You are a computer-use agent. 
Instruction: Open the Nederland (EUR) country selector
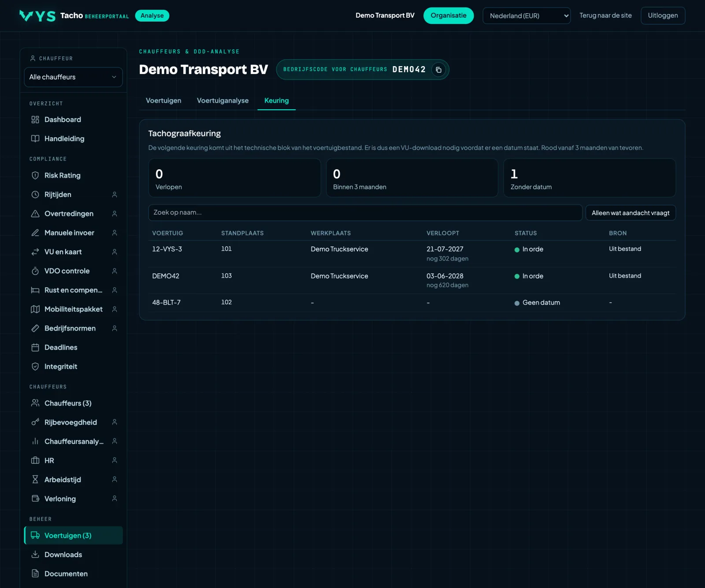coord(527,15)
